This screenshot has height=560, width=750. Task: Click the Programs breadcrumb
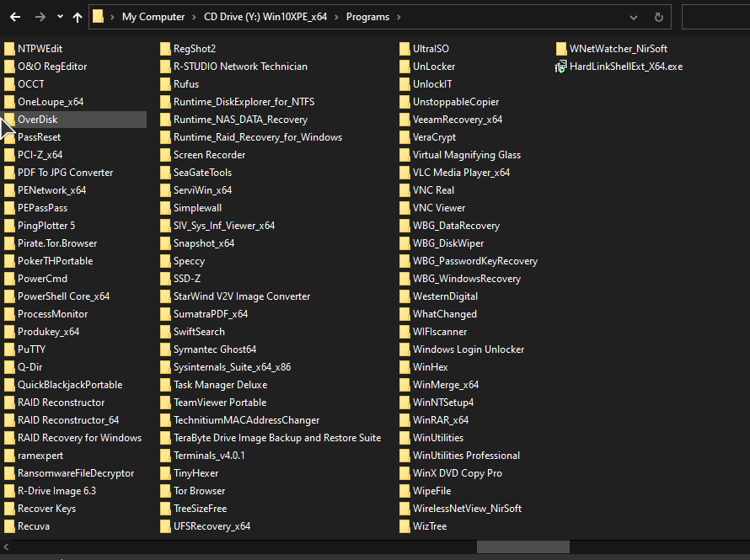(x=367, y=17)
